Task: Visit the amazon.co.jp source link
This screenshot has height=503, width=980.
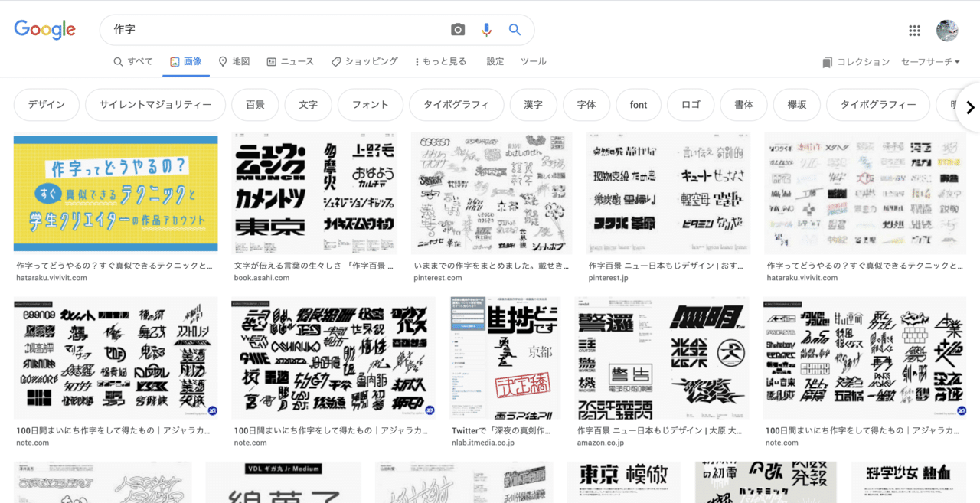Action: click(x=600, y=443)
